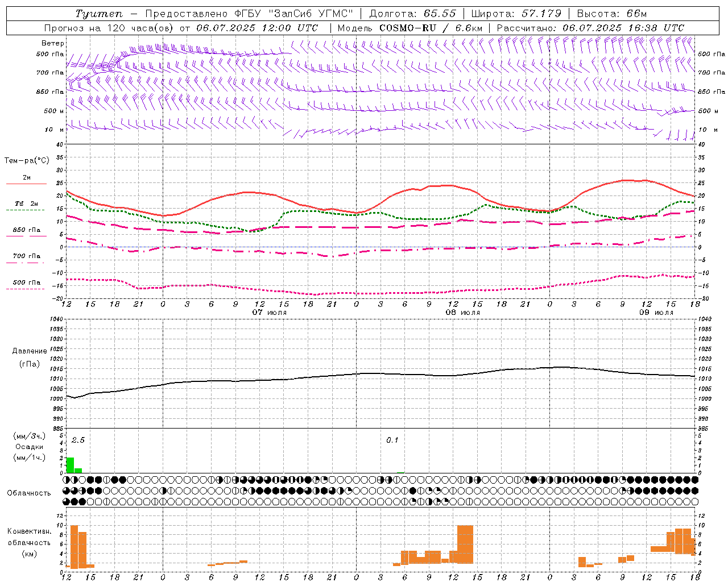Click the "(мм/1ч.)" precipitation unit label

coord(29,458)
